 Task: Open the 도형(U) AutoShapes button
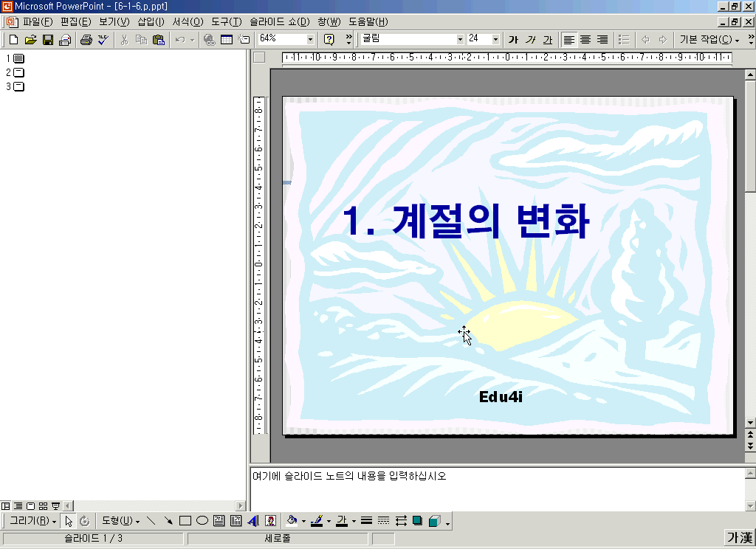pos(120,521)
